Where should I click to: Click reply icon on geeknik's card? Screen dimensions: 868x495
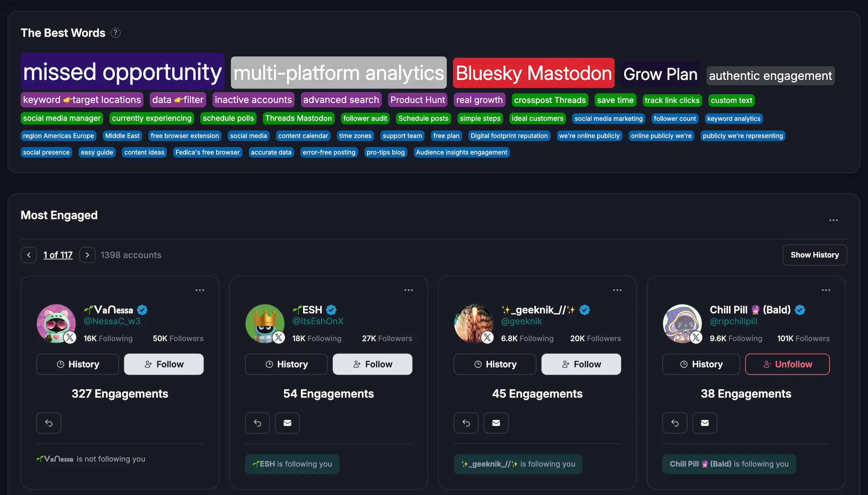(x=466, y=423)
